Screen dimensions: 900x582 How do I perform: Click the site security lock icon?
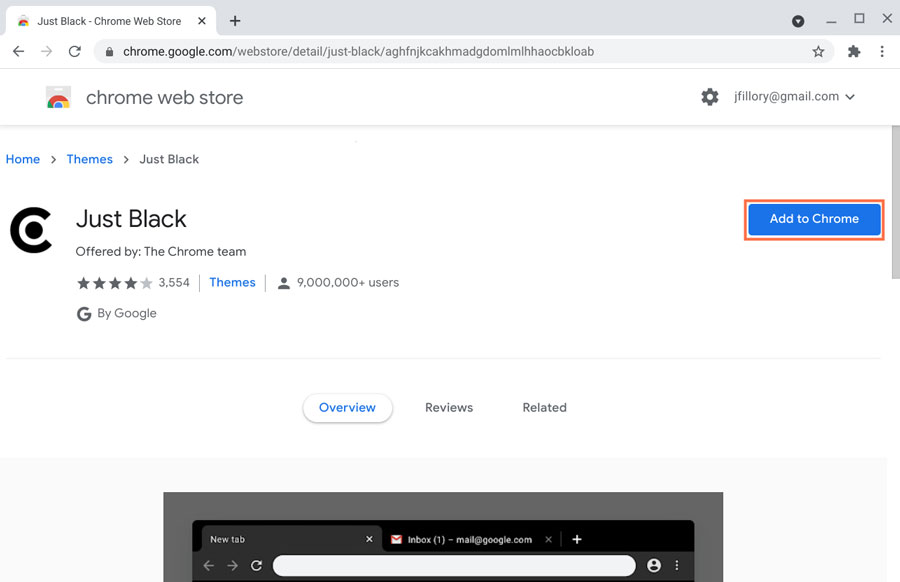(108, 49)
